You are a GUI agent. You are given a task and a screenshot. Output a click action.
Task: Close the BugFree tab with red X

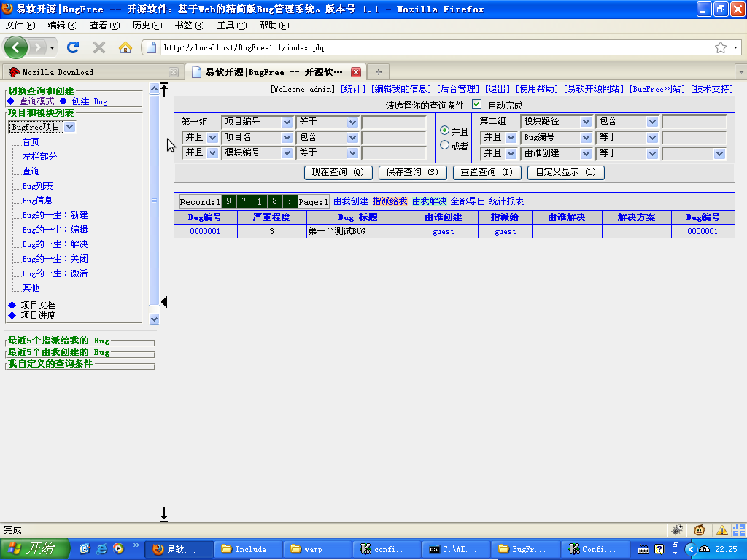point(356,72)
